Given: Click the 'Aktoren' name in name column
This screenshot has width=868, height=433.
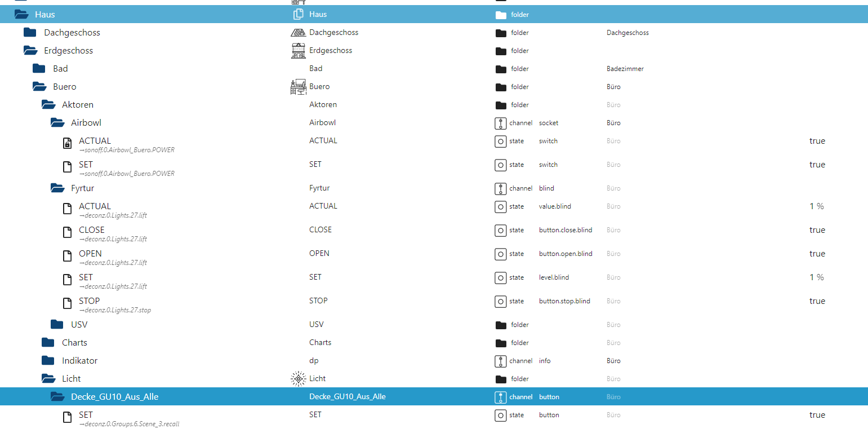Looking at the screenshot, I should coord(323,104).
